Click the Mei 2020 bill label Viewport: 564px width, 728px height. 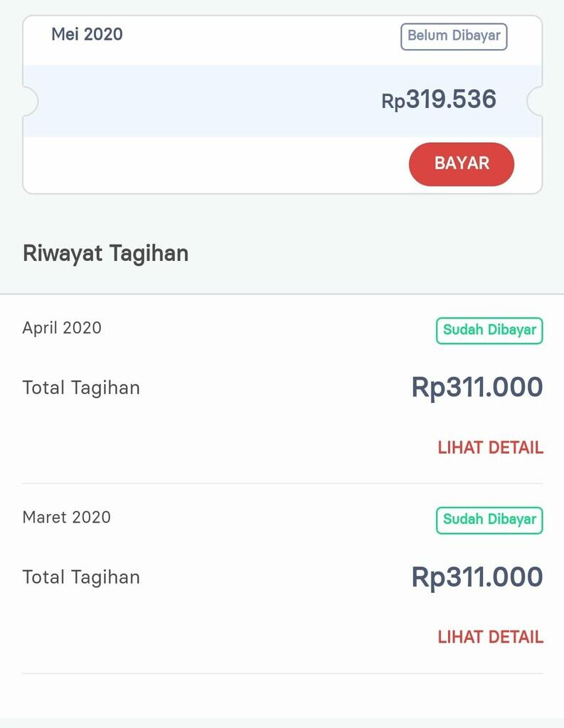pyautogui.click(x=87, y=34)
